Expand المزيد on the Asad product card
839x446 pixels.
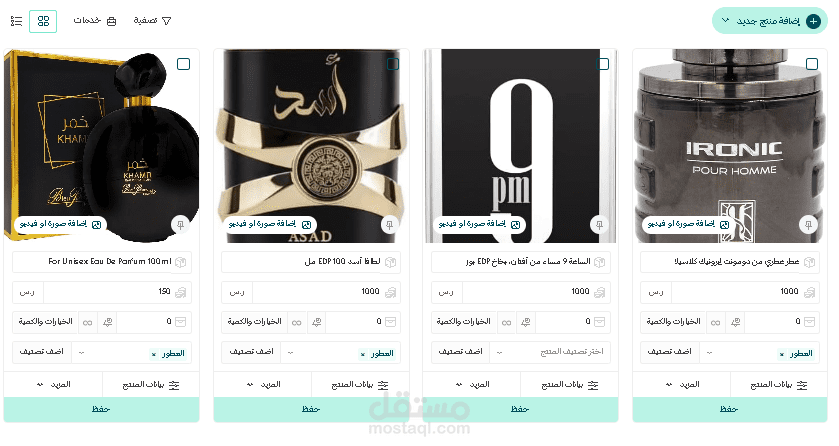(263, 385)
